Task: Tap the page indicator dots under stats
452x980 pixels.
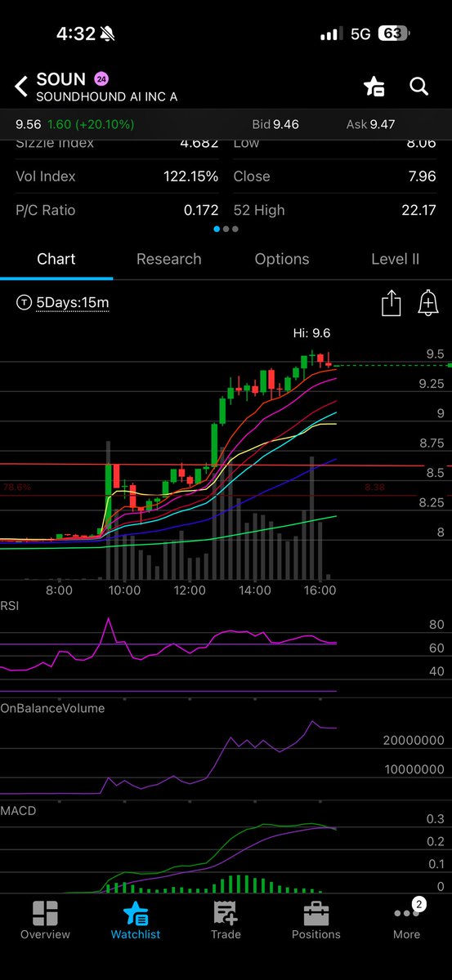Action: 226,229
